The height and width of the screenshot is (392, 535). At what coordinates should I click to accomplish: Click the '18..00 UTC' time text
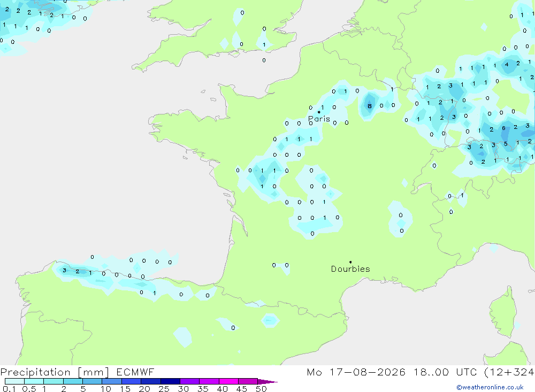coord(445,372)
